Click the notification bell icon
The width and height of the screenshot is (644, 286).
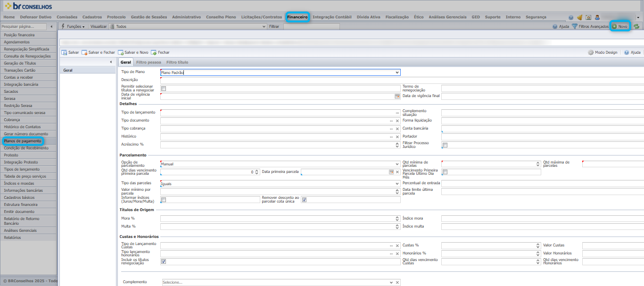(x=579, y=17)
